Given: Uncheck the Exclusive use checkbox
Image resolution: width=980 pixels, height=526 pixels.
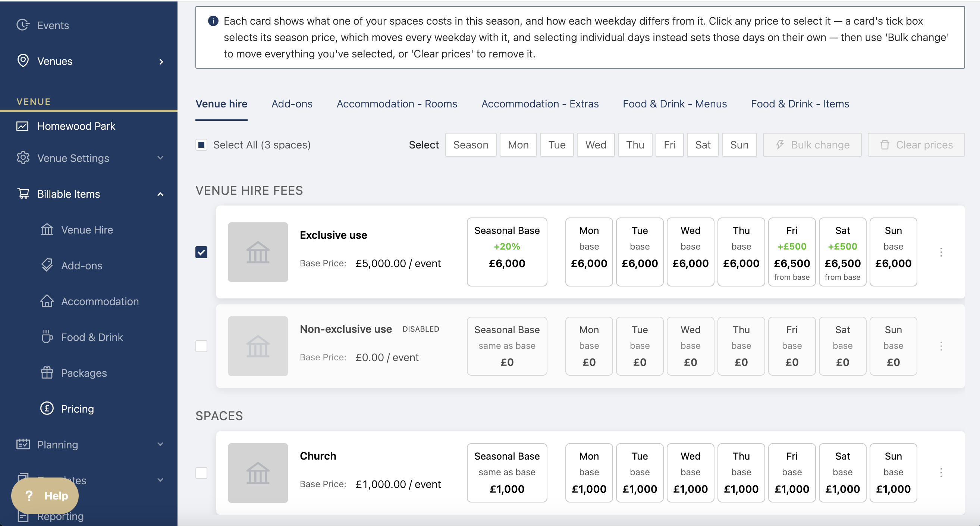Looking at the screenshot, I should click(201, 252).
